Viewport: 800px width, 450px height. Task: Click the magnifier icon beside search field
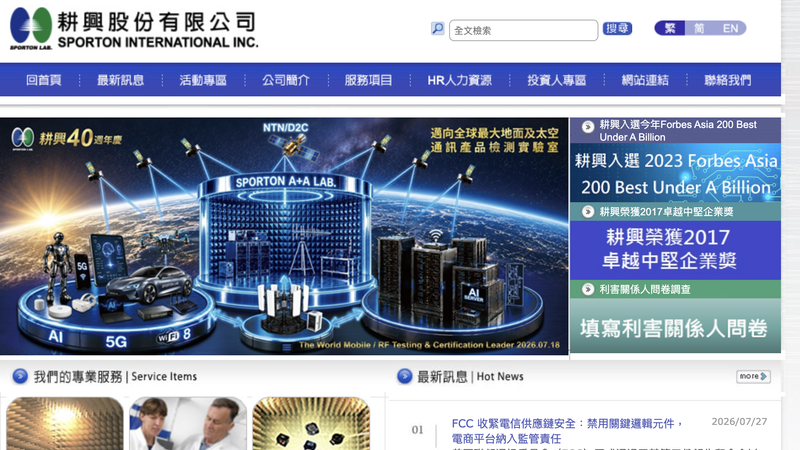[x=437, y=29]
